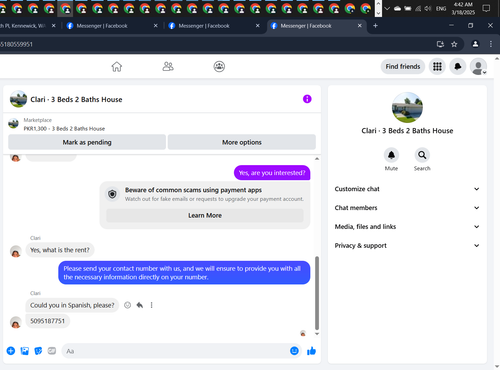Click chat title Clari 3 Beds 2 Baths House
This screenshot has width=500, height=370.
click(76, 99)
